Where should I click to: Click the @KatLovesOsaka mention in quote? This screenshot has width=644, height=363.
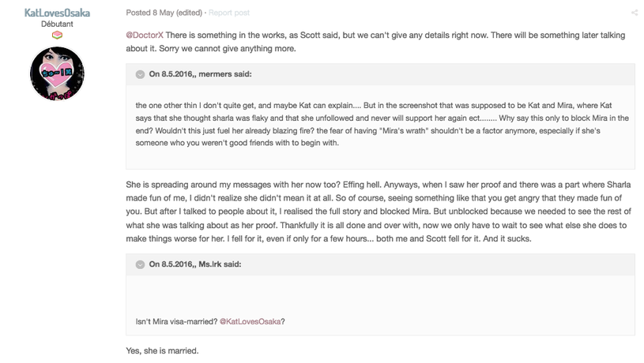[251, 320]
